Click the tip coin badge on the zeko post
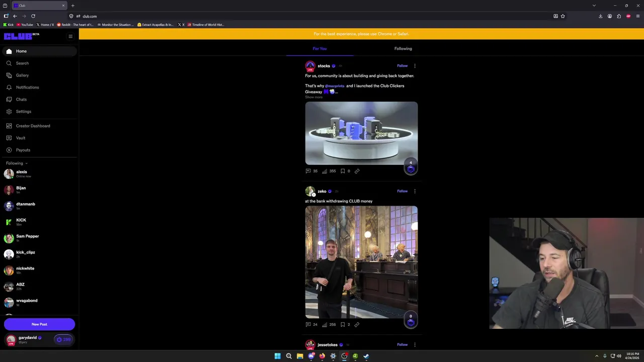 click(x=411, y=320)
